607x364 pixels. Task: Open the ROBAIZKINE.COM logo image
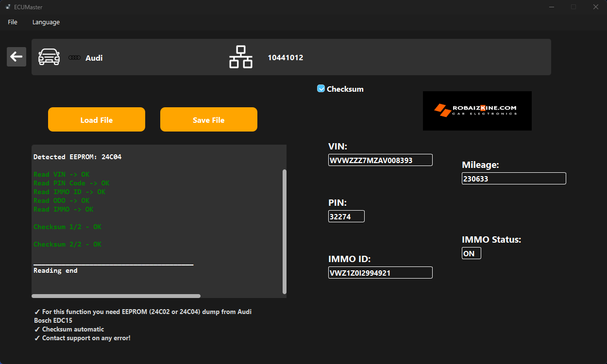(x=477, y=111)
